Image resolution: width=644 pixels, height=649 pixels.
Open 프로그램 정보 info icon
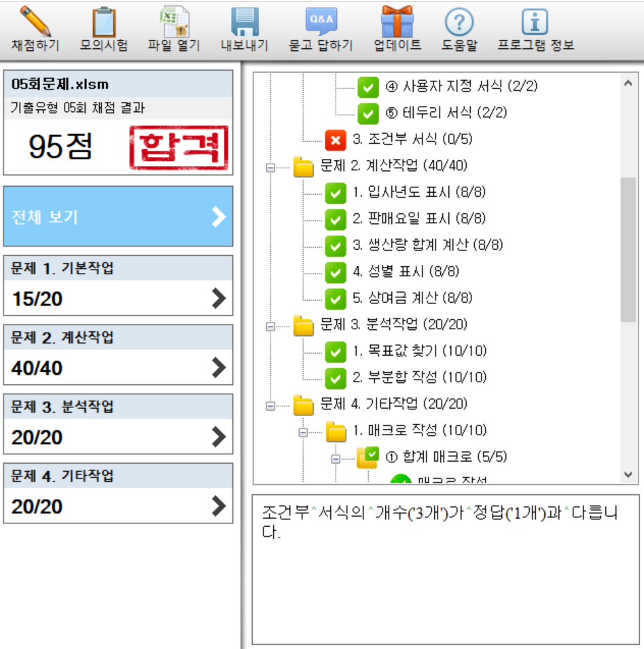535,21
